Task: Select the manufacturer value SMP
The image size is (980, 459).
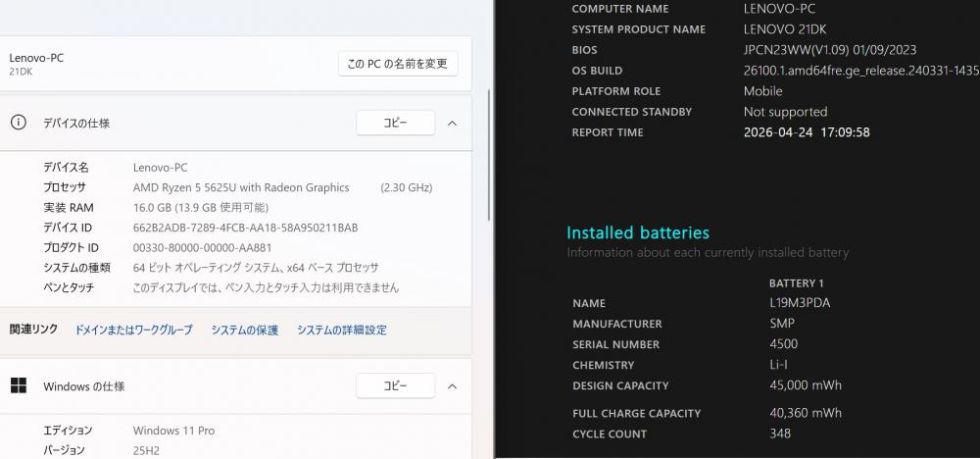Action: 782,324
